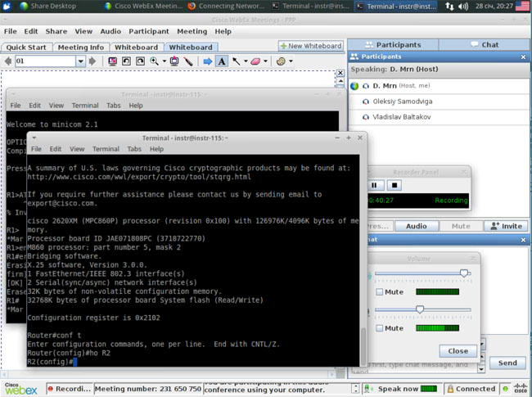Check the upper Mute checkbox in Volume
The width and height of the screenshot is (532, 397).
pyautogui.click(x=380, y=291)
